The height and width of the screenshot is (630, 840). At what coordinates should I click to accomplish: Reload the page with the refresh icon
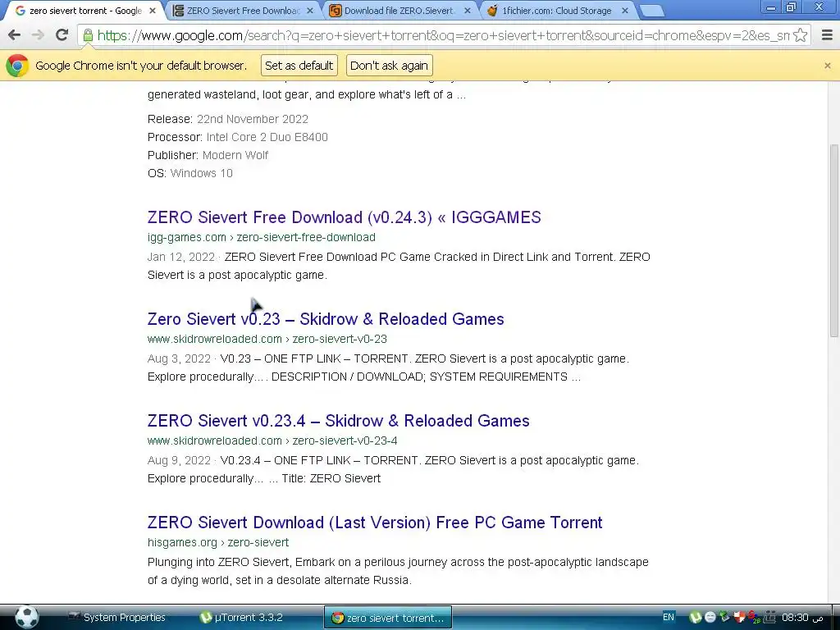(x=62, y=35)
